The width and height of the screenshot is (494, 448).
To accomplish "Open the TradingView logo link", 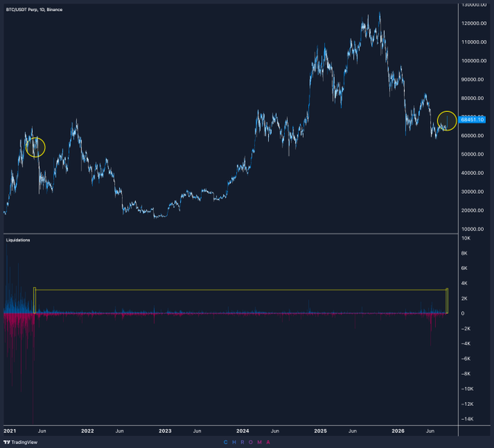I will coord(21,442).
